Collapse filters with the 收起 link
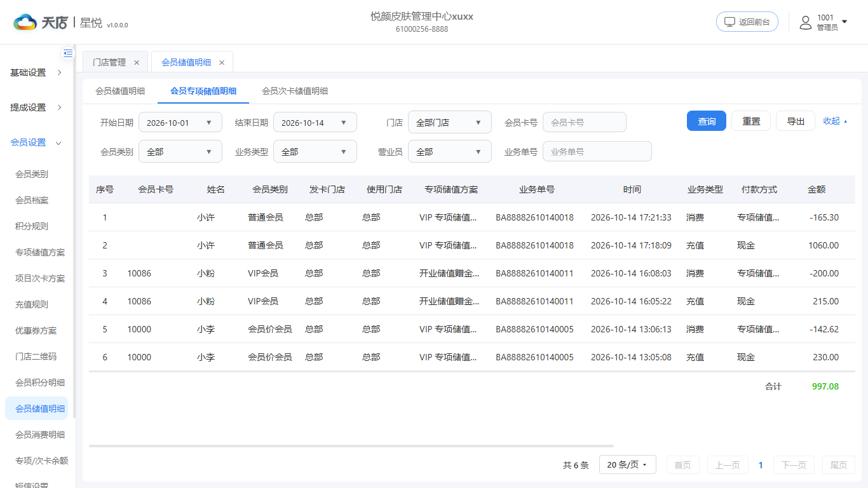Image resolution: width=868 pixels, height=488 pixels. point(835,121)
